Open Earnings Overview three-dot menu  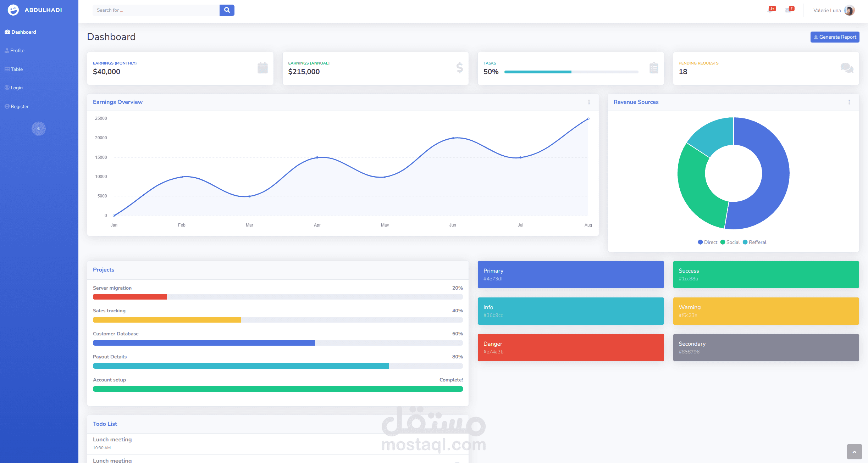589,102
